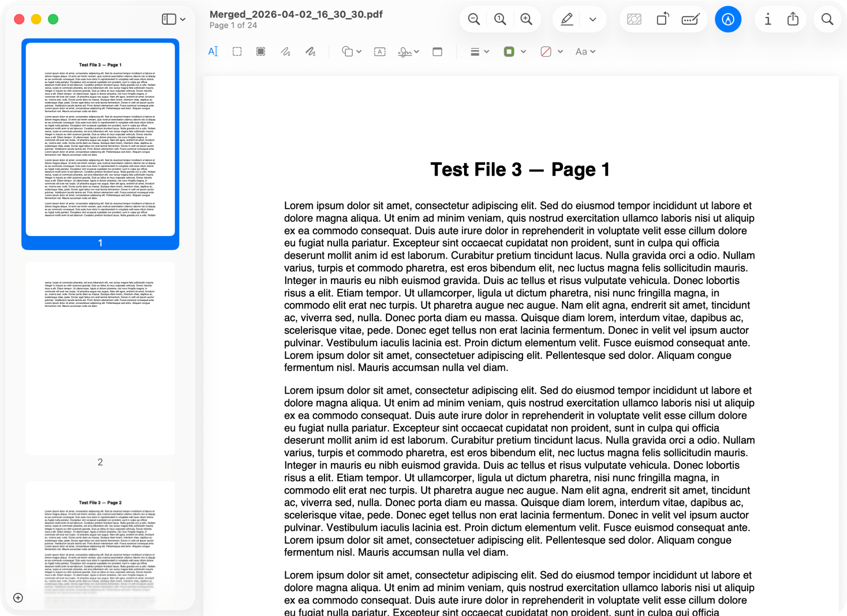
Task: Add a Note annotation
Action: (x=438, y=51)
